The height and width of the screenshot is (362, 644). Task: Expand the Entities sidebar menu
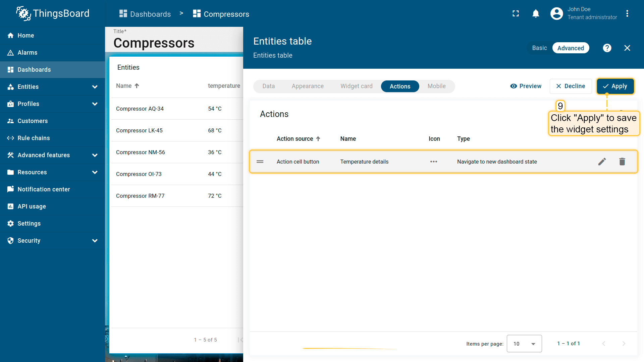click(x=95, y=87)
